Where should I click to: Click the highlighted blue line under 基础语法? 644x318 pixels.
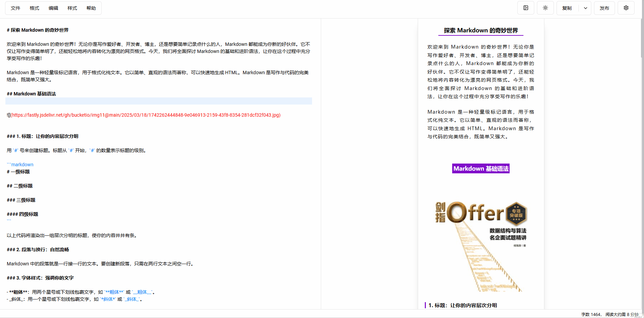(159, 100)
